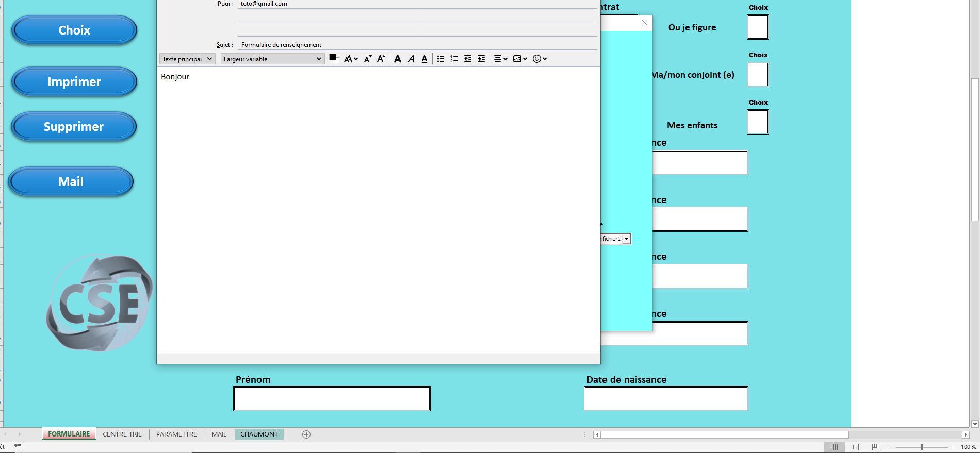Toggle bold text formatting in email editor
This screenshot has width=980, height=453.
pyautogui.click(x=397, y=59)
